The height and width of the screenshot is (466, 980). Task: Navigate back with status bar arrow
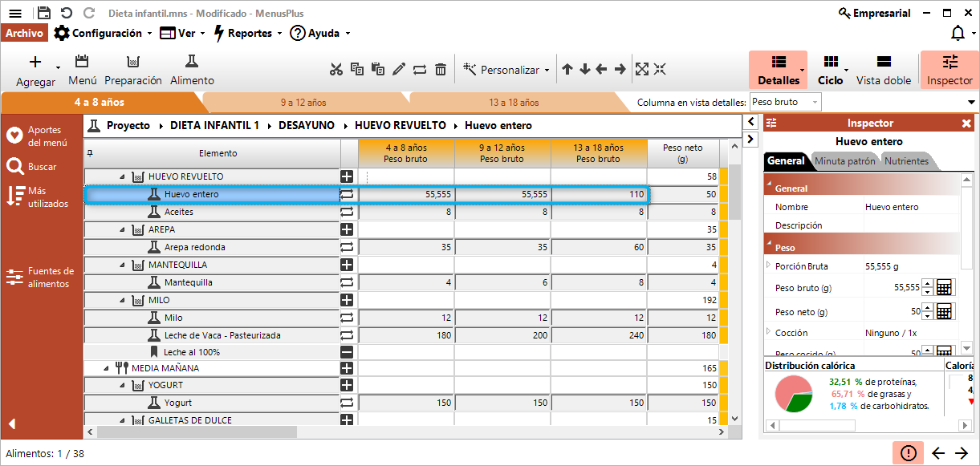[938, 453]
